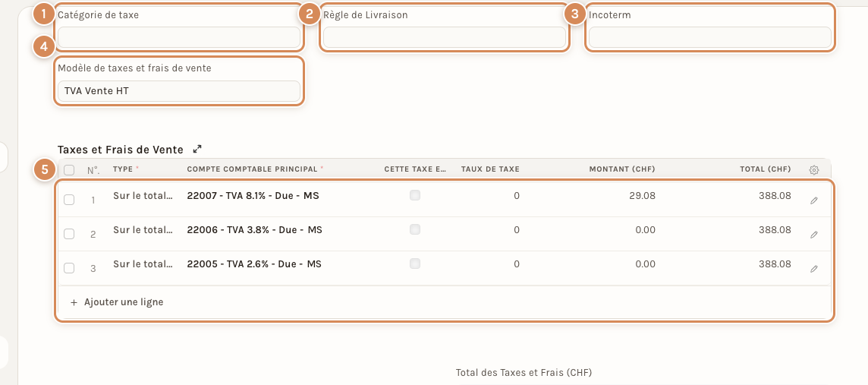This screenshot has height=385, width=868.
Task: Edit row 22005 - TVA 2.6% pencil icon
Action: click(x=813, y=269)
